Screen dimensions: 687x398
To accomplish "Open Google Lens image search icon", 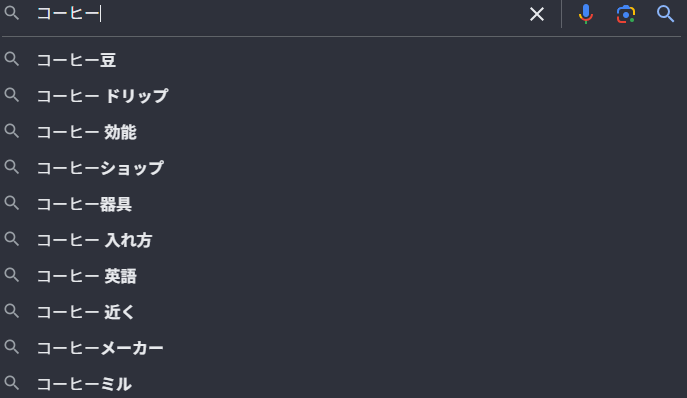I will 626,14.
